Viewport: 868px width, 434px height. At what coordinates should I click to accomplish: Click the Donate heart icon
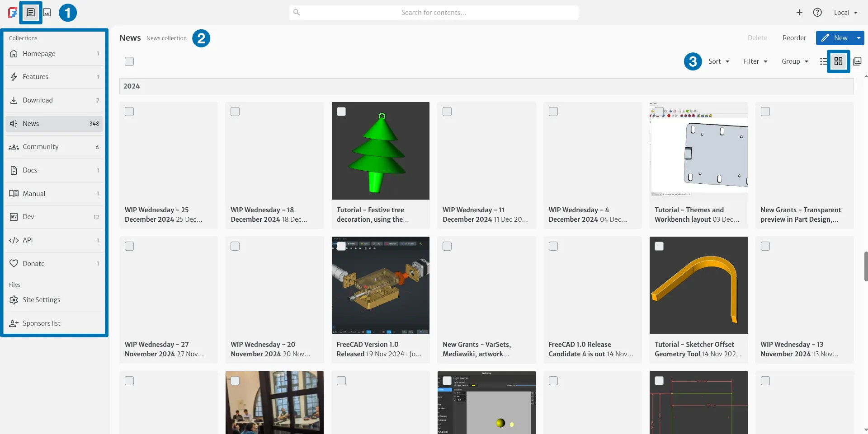click(x=14, y=264)
